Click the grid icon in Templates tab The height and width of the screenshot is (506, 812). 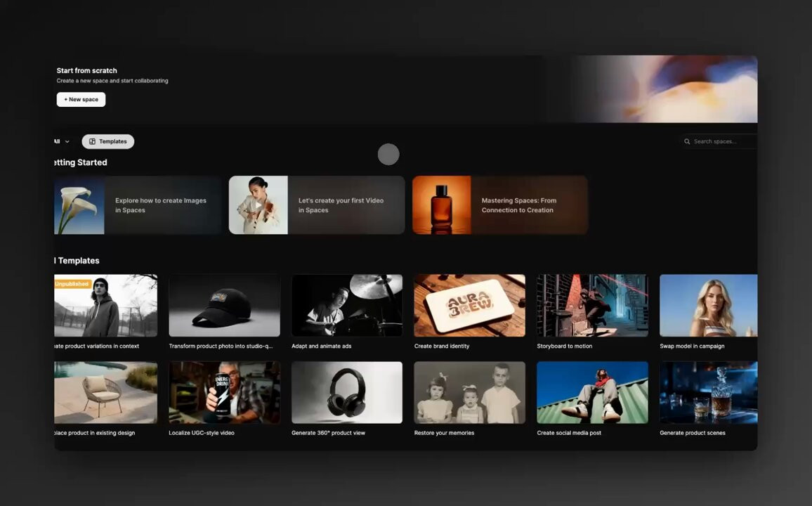[92, 141]
